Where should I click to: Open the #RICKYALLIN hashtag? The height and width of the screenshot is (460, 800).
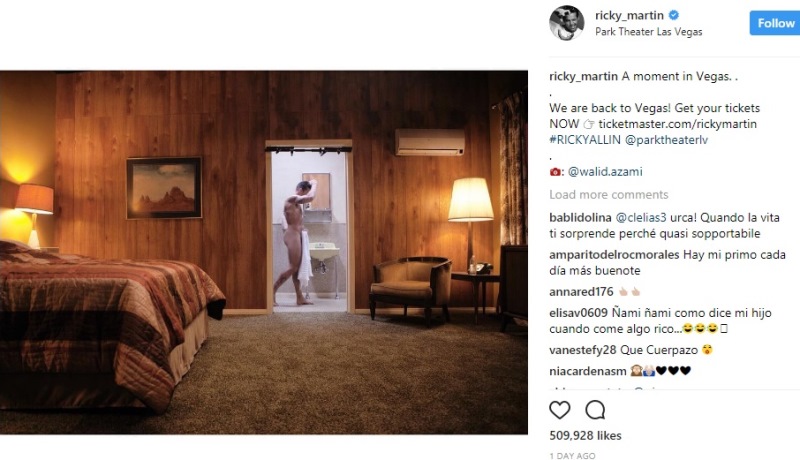(585, 140)
